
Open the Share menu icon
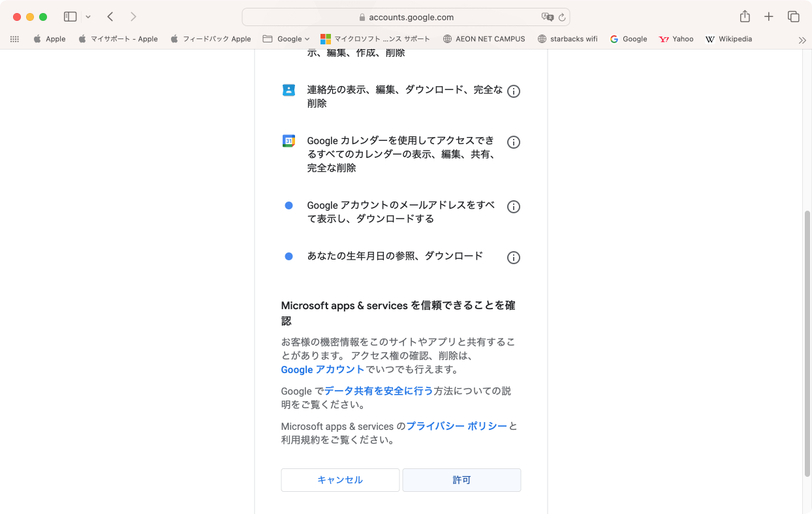click(x=745, y=17)
